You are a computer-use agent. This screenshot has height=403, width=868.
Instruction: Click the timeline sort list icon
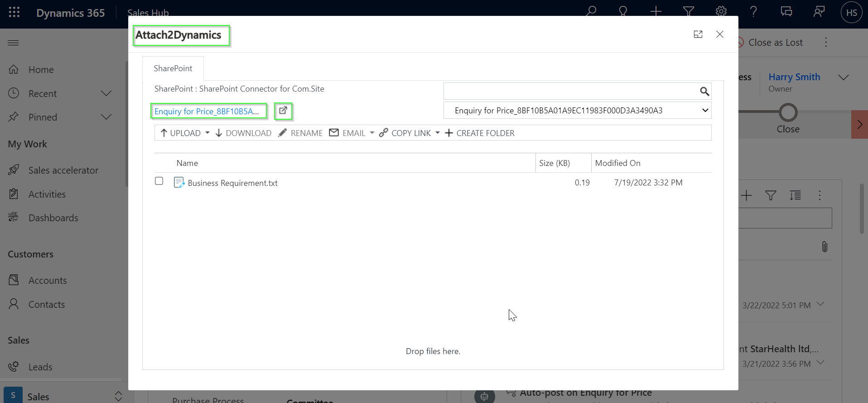click(x=795, y=195)
